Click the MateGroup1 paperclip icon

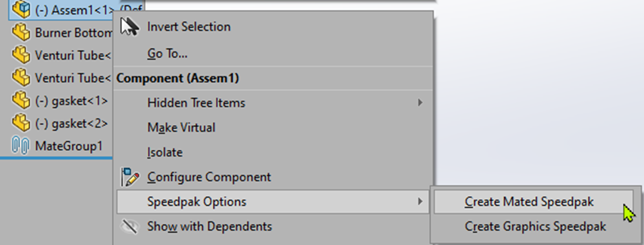[x=20, y=146]
